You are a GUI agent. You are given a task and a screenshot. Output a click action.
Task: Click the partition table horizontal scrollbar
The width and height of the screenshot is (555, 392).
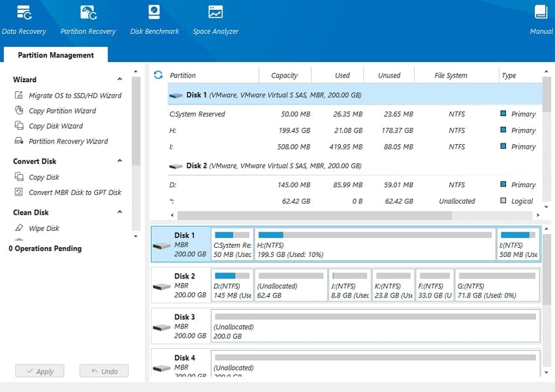click(x=315, y=215)
